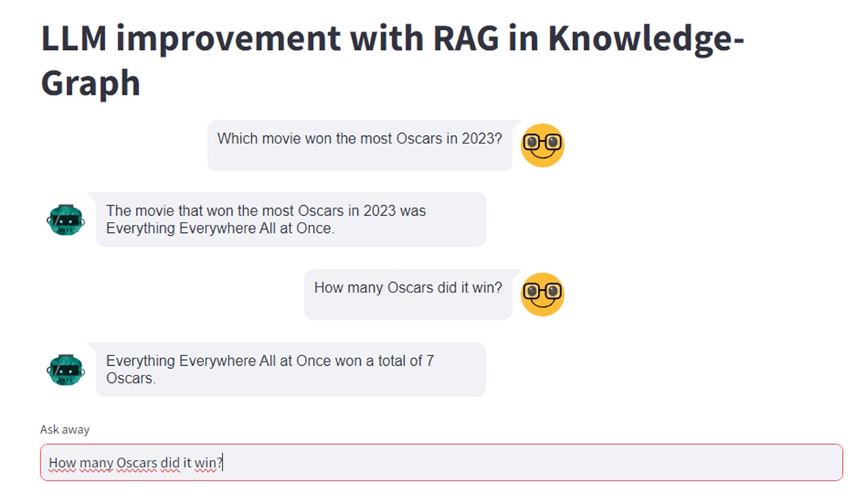This screenshot has width=867, height=504.
Task: Click the page title 'LLM improvement with RAG in Knowledge-Graph'
Action: point(392,60)
